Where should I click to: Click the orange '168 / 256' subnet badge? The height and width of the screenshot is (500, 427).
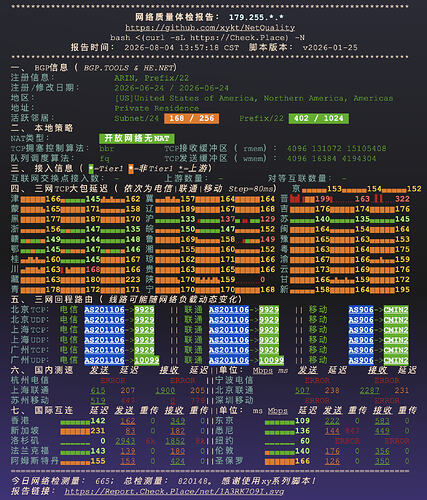191,118
